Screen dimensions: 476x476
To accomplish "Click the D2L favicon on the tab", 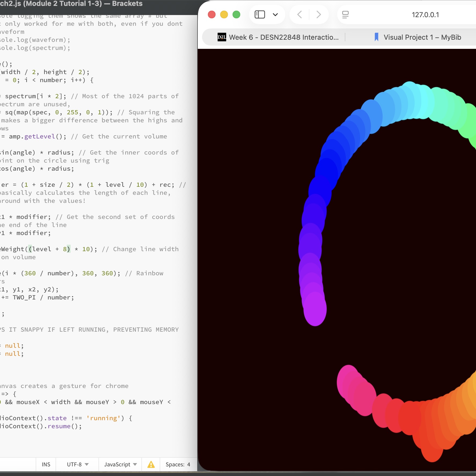I will [222, 37].
